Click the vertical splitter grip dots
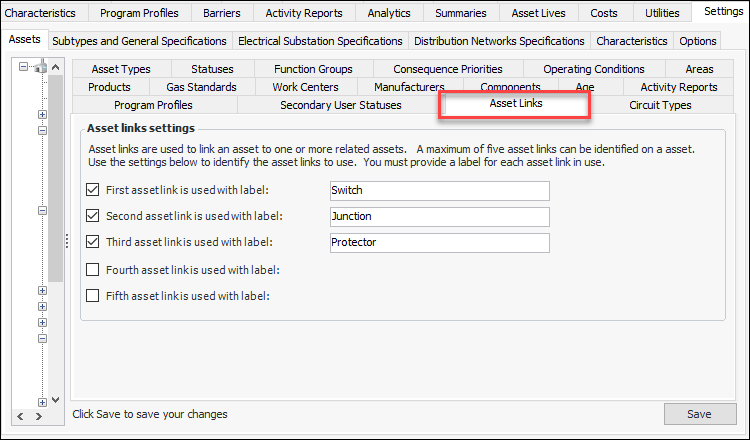Screen dimensions: 750x440 [66, 241]
